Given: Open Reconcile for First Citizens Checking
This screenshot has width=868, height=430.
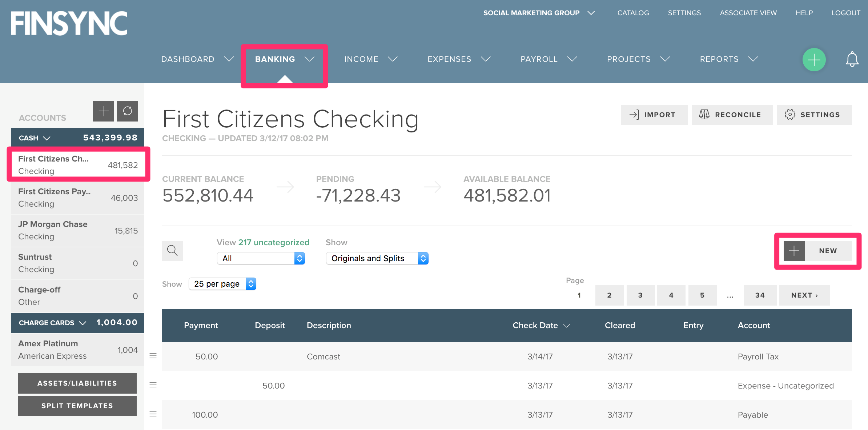Looking at the screenshot, I should (732, 115).
